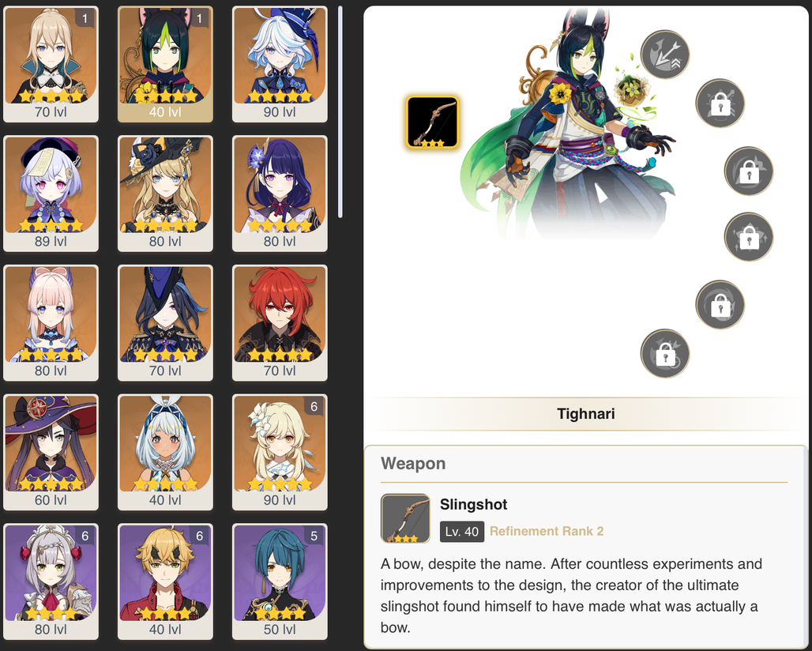Image resolution: width=812 pixels, height=651 pixels.
Task: Open the unlocked first constellation arrow icon
Action: coord(665,55)
